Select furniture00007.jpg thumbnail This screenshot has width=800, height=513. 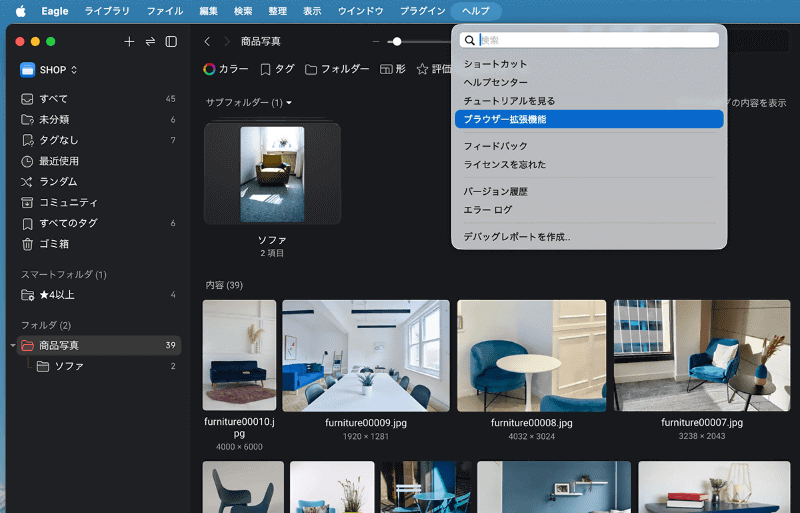coord(702,356)
